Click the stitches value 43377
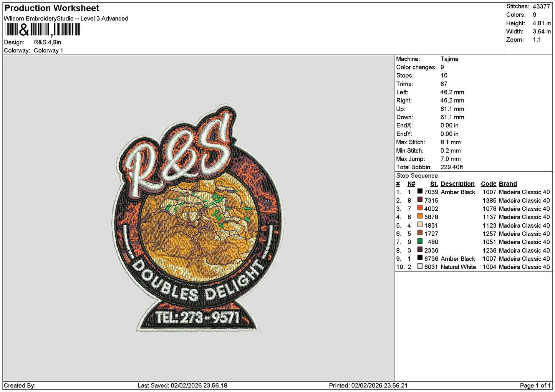Screen dimensions: 555x392 (541, 7)
